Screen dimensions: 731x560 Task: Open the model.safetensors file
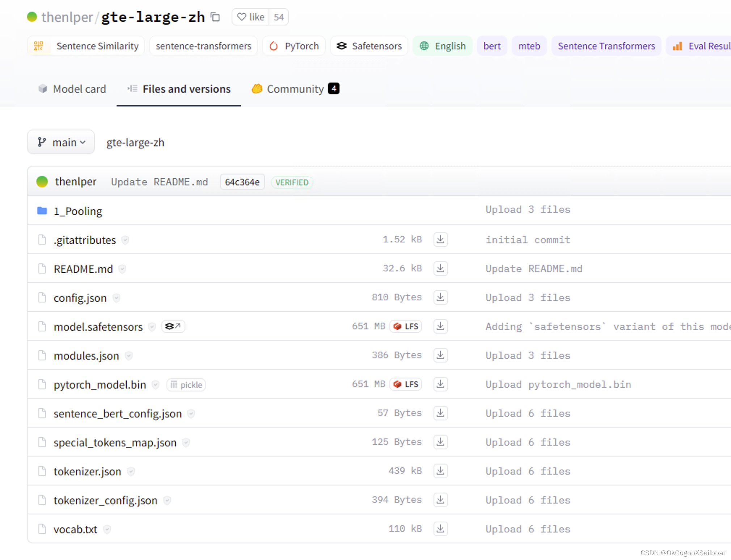(98, 327)
